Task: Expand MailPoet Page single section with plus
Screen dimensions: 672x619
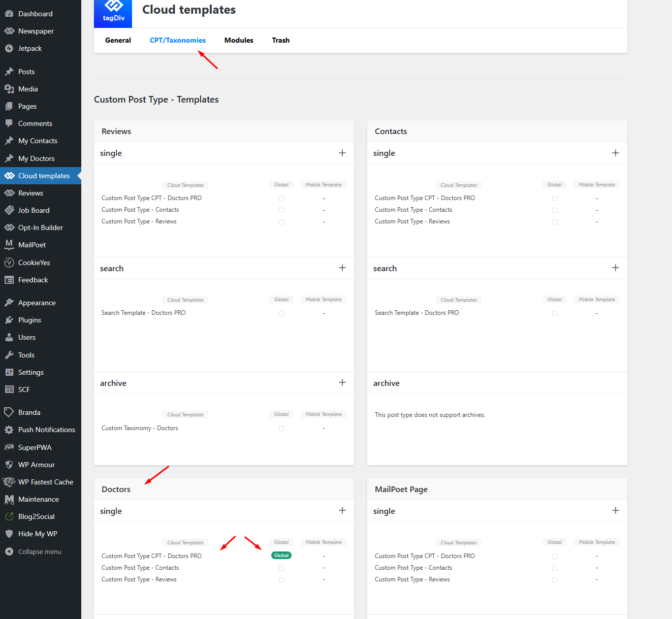Action: (616, 510)
